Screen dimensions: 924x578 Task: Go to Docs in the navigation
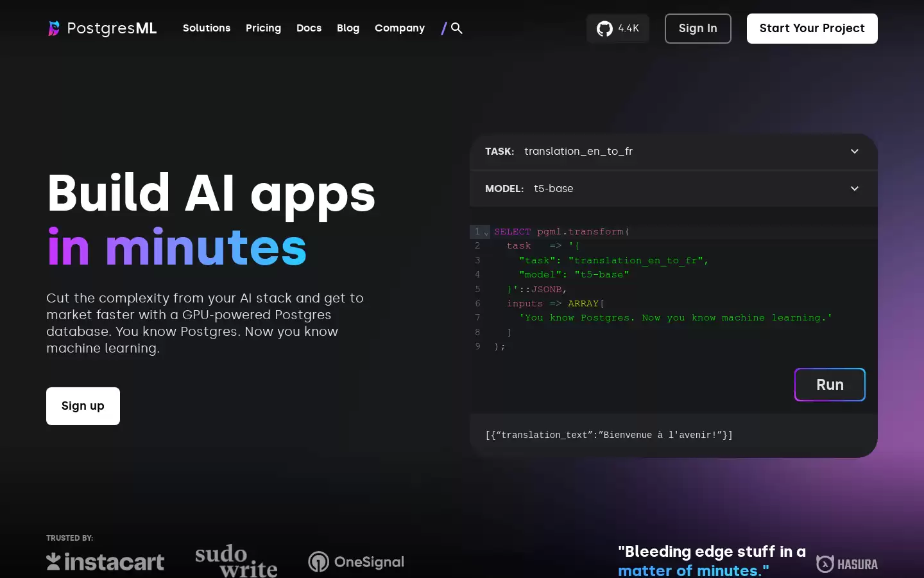(x=309, y=28)
